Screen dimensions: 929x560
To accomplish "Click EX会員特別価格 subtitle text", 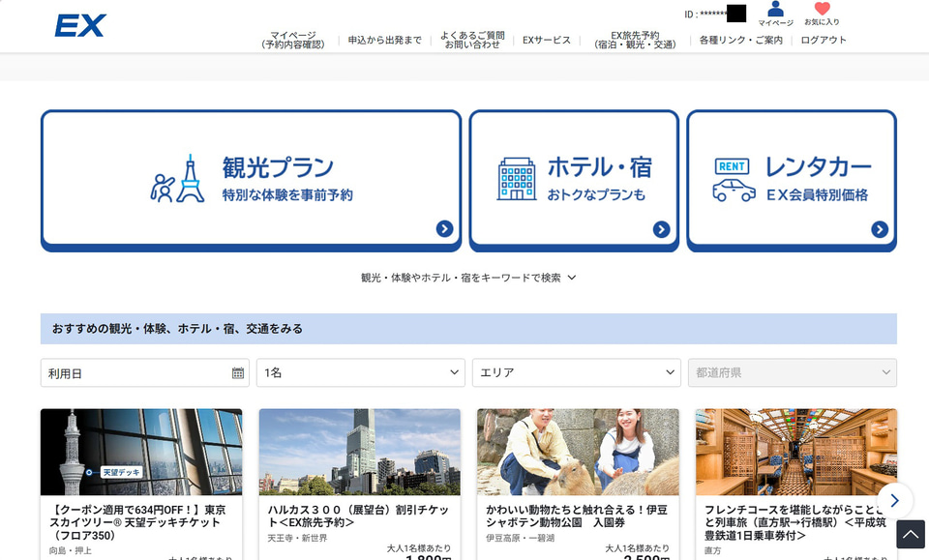I will 817,194.
